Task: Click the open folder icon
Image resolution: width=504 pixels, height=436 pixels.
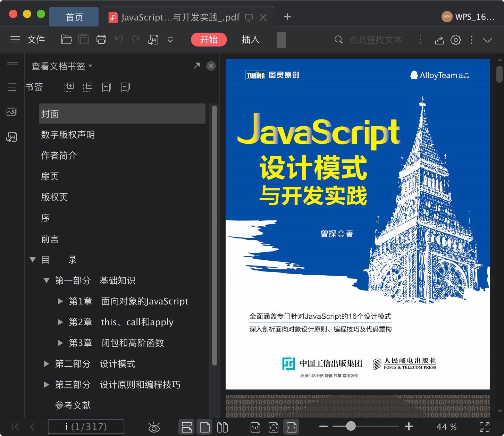Action: (66, 40)
